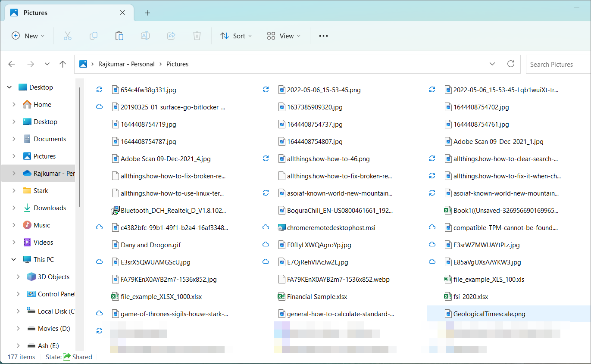Select the Cut icon in the toolbar
The image size is (591, 364).
coord(67,36)
